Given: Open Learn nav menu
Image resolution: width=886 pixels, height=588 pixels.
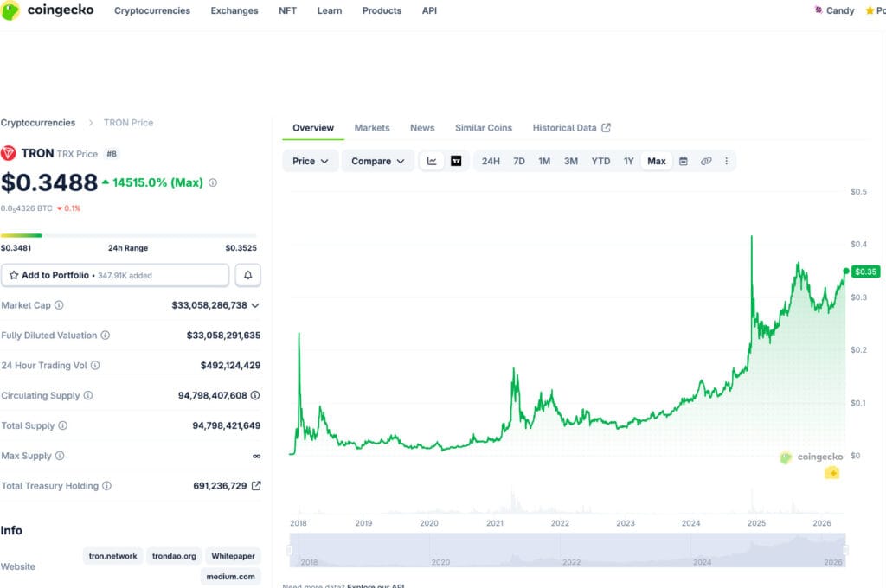Looking at the screenshot, I should tap(330, 10).
